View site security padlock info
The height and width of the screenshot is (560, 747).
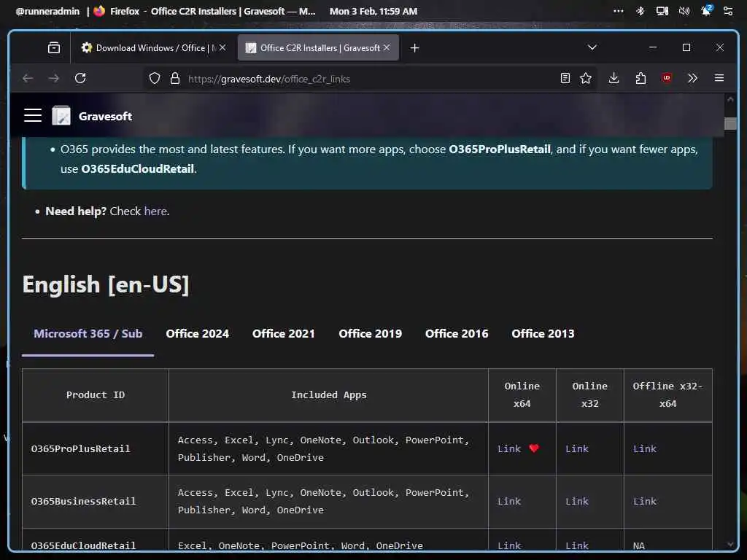coord(175,79)
